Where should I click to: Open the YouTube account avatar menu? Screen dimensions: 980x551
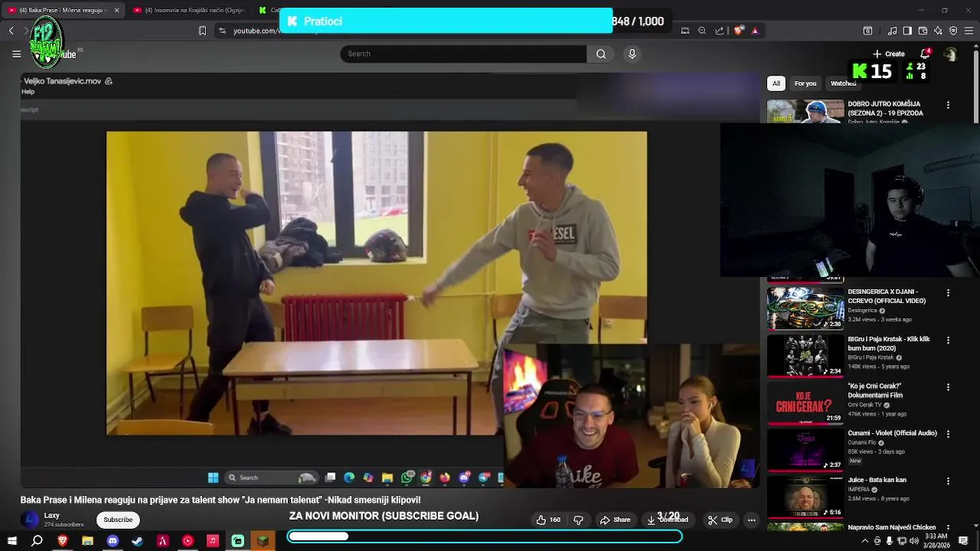click(x=950, y=54)
